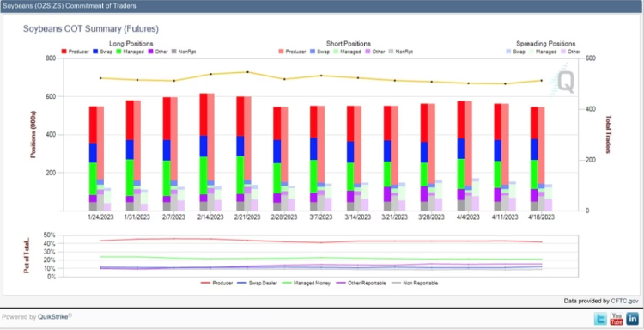Image resolution: width=644 pixels, height=330 pixels.
Task: Select the 4/4/2023 date label
Action: [x=468, y=217]
